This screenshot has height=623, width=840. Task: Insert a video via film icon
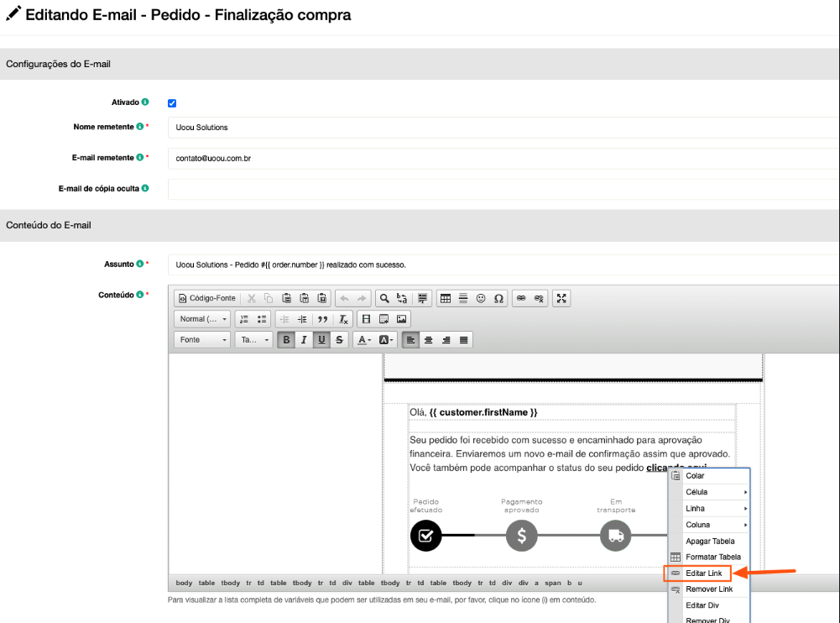(x=366, y=319)
